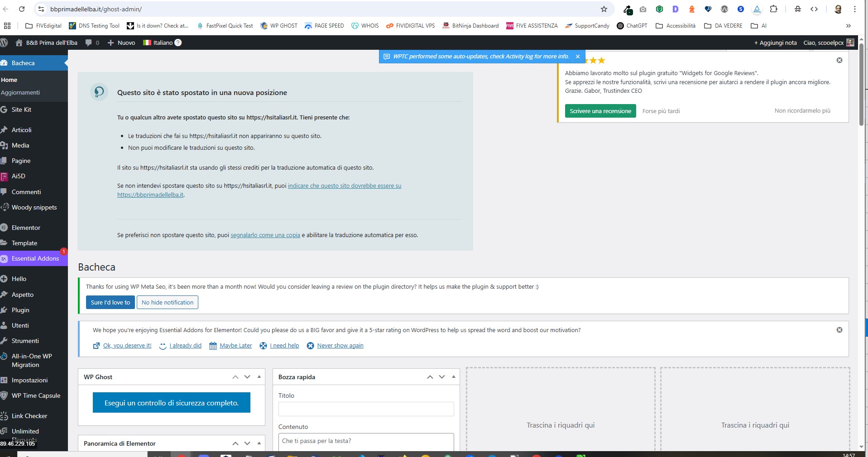This screenshot has width=868, height=457.
Task: Click the WordPress logo in admin bar
Action: point(4,43)
